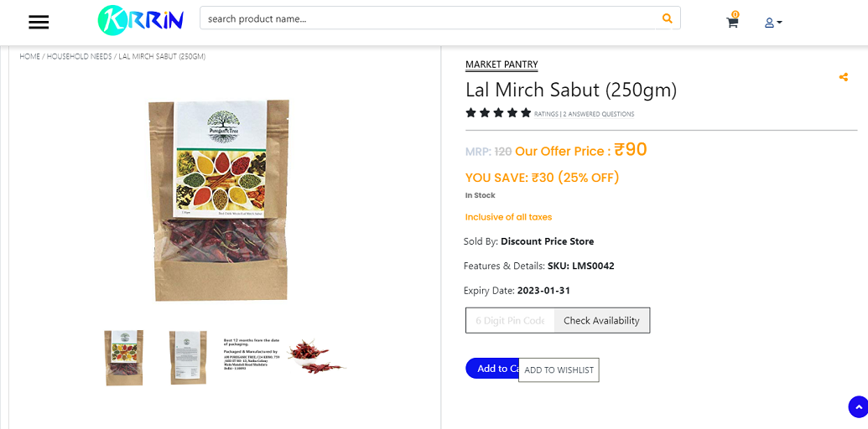
Task: Select the back-of-package thumbnail
Action: pos(188,357)
